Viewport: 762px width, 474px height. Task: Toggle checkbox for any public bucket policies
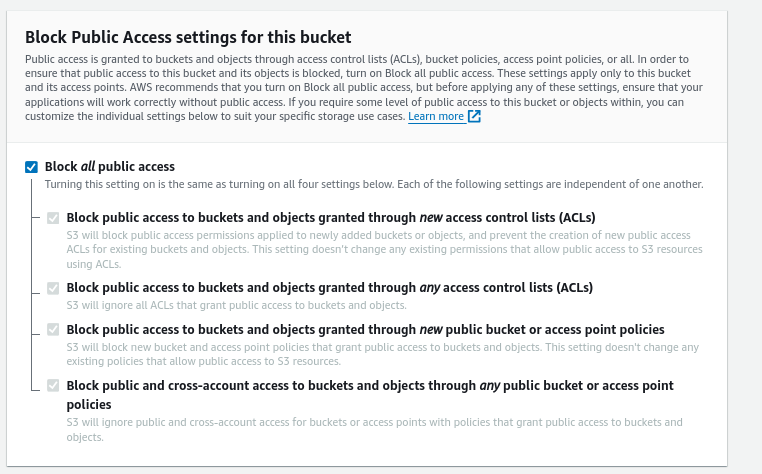click(x=53, y=386)
